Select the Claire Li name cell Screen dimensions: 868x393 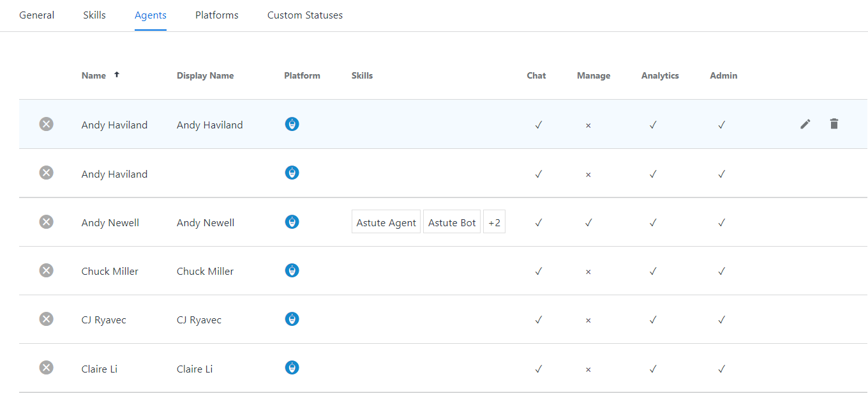(x=100, y=369)
